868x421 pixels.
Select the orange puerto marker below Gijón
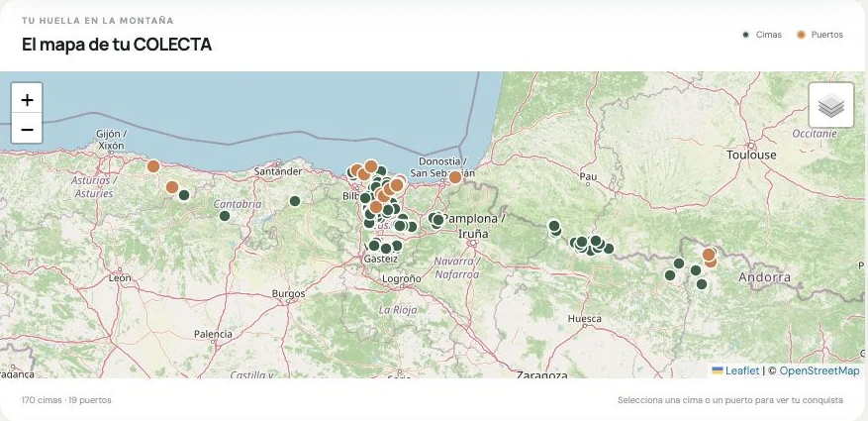[x=153, y=166]
